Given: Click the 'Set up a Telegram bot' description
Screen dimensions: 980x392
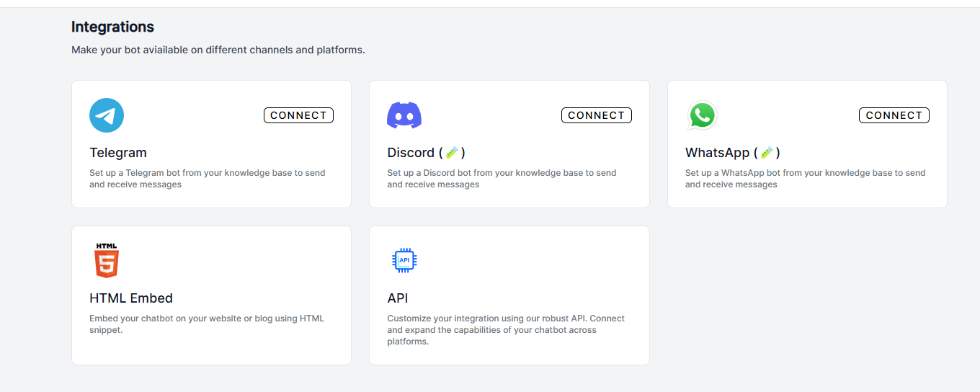Looking at the screenshot, I should (208, 179).
